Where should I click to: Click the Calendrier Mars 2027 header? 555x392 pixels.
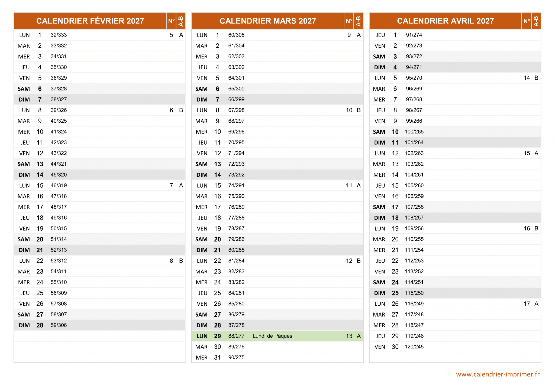(267, 21)
